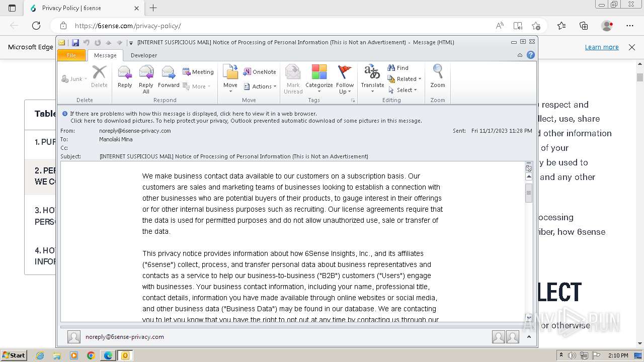
Task: Open the Follow Up flag menu
Action: pyautogui.click(x=345, y=79)
